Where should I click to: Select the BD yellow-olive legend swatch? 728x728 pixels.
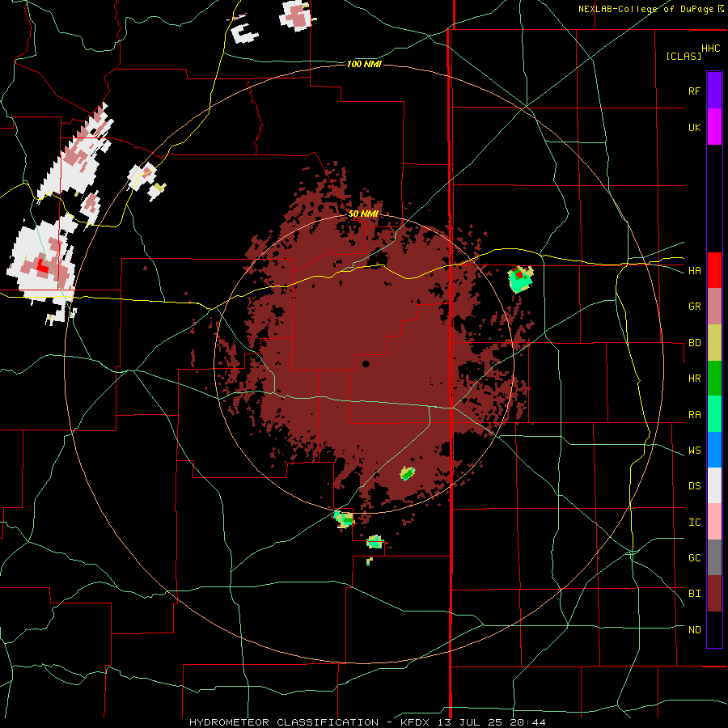coord(714,343)
